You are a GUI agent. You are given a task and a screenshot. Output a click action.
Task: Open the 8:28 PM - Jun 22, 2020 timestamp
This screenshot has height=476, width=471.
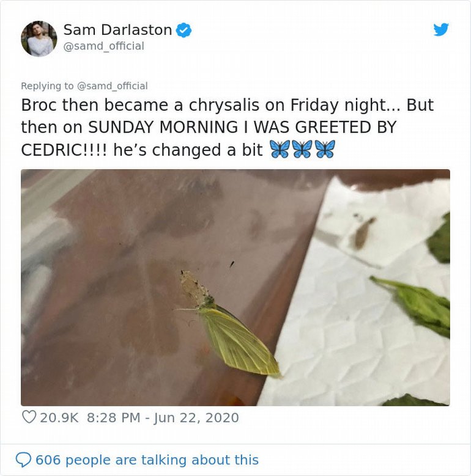[x=163, y=418]
